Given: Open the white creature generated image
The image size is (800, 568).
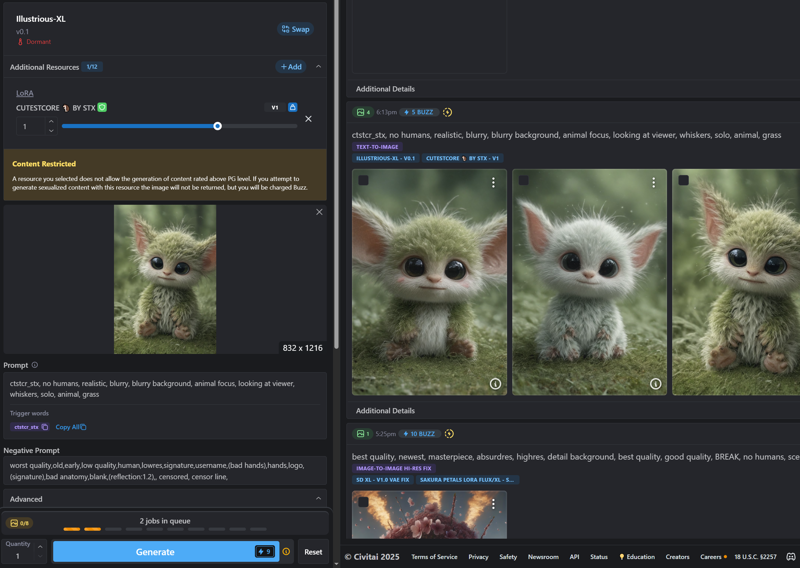Looking at the screenshot, I should click(x=589, y=282).
